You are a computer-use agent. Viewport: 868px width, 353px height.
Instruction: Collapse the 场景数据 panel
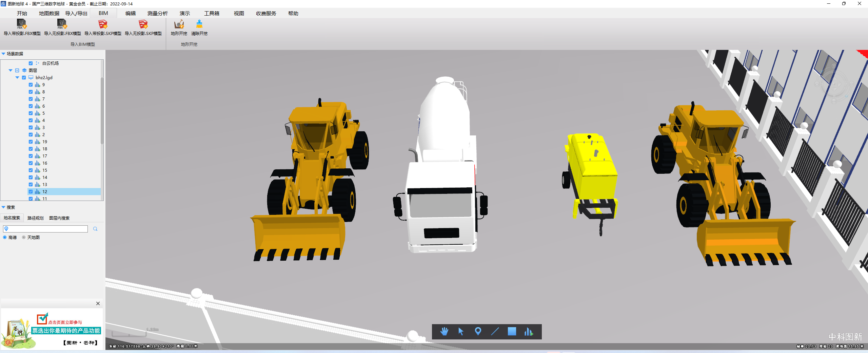click(3, 54)
